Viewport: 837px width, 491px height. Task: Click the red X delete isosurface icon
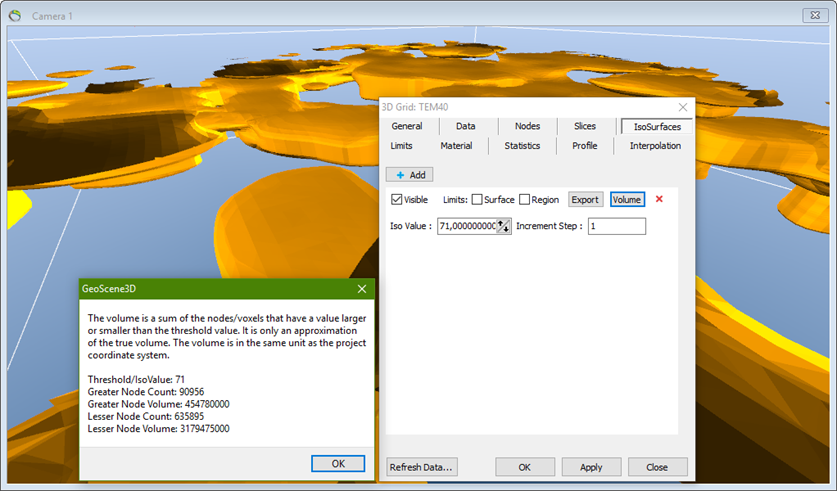tap(659, 199)
